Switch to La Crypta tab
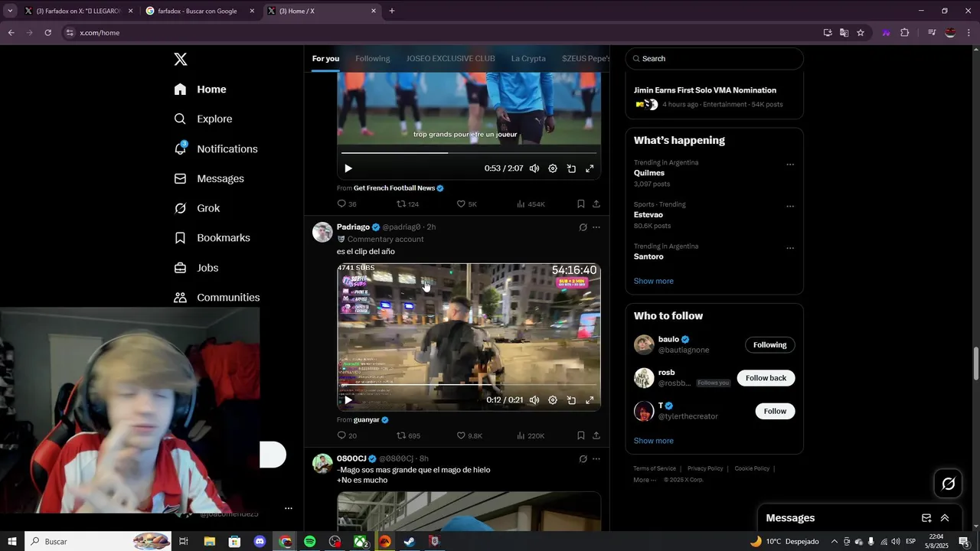This screenshot has width=980, height=551. pos(528,59)
